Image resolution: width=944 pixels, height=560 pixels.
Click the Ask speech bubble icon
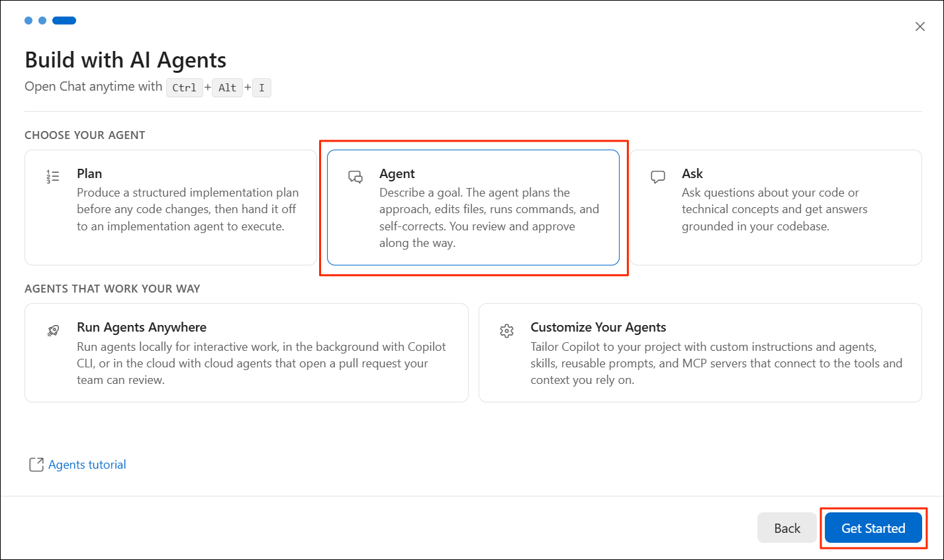coord(658,177)
